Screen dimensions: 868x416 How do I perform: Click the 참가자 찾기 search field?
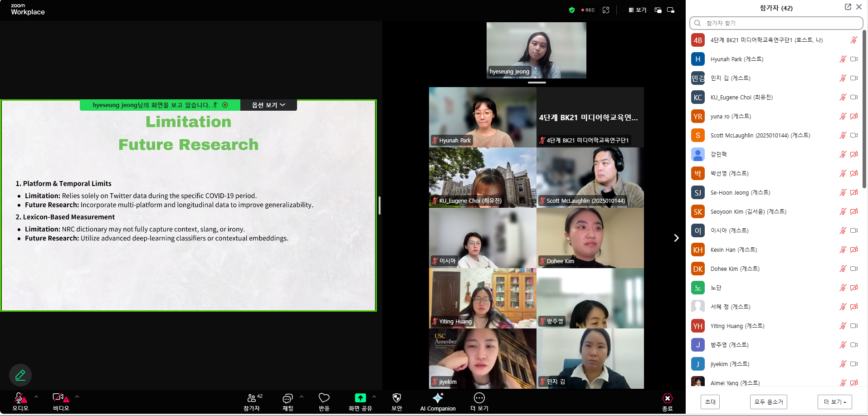tap(775, 23)
